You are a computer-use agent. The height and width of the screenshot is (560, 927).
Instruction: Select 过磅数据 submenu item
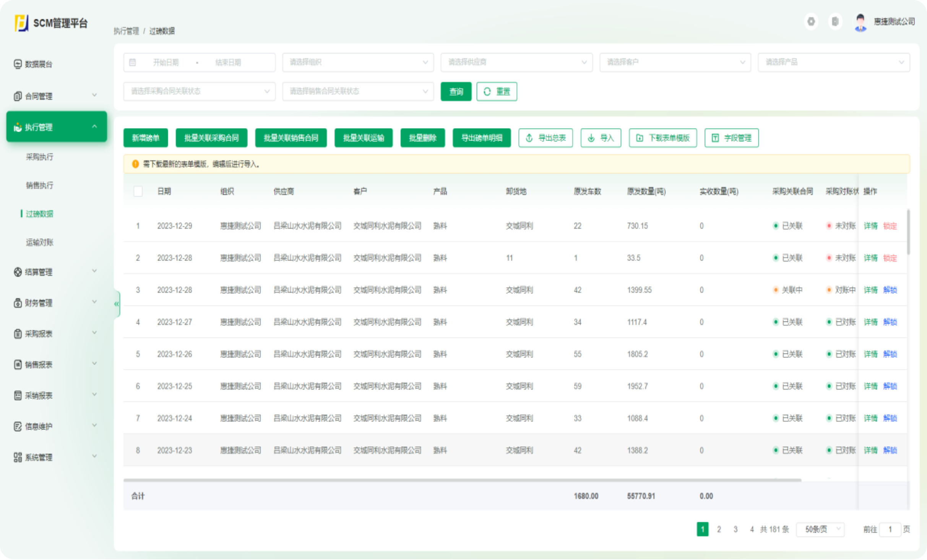(x=39, y=214)
